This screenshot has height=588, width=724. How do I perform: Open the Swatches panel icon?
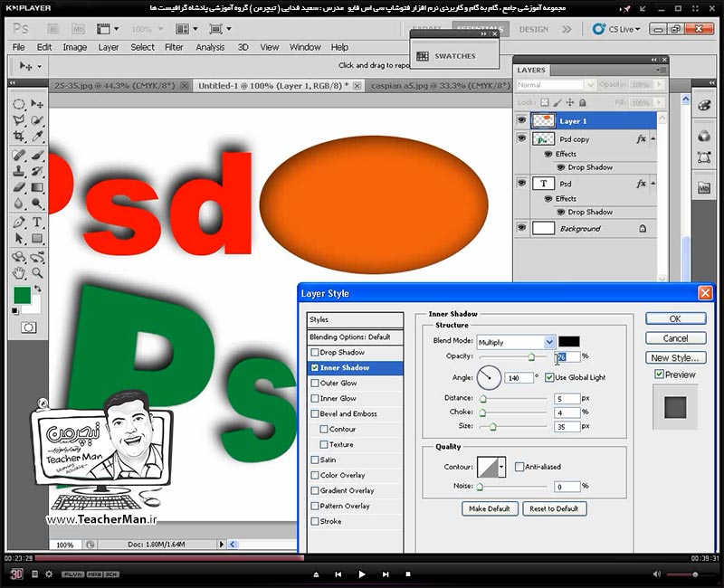pos(423,56)
